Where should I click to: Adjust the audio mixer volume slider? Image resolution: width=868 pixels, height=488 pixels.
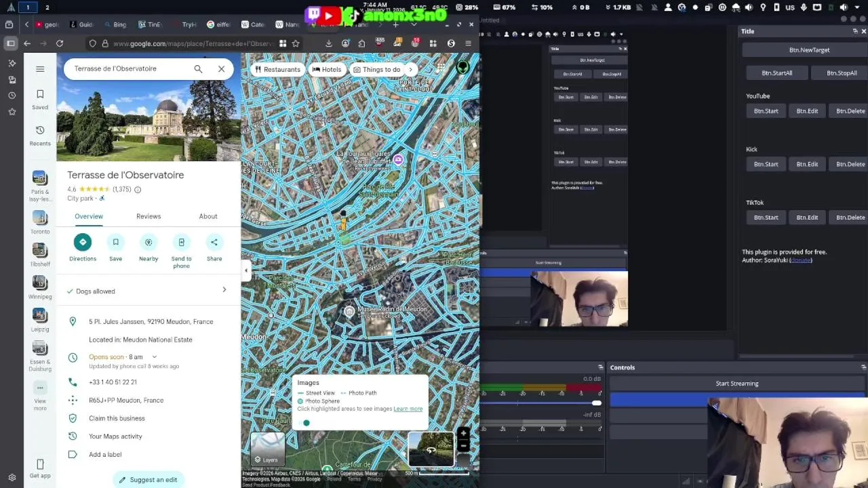point(596,403)
